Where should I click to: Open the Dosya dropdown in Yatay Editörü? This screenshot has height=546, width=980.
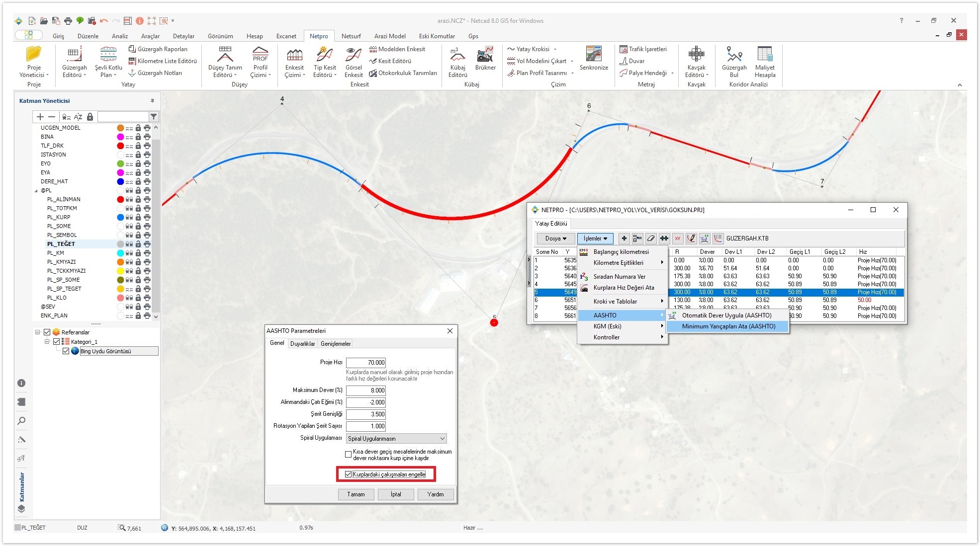[x=556, y=238]
